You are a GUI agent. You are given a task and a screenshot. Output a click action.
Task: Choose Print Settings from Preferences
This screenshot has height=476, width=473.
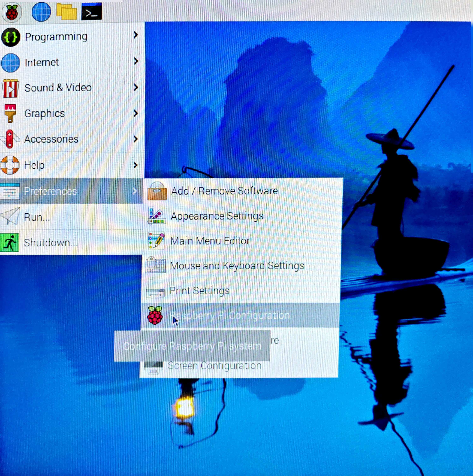point(199,291)
